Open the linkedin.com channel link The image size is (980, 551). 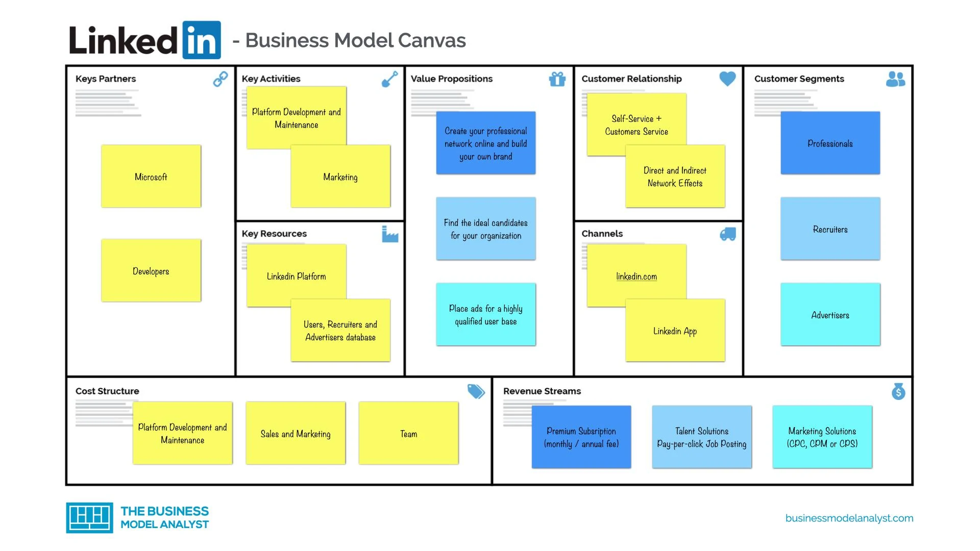click(636, 277)
